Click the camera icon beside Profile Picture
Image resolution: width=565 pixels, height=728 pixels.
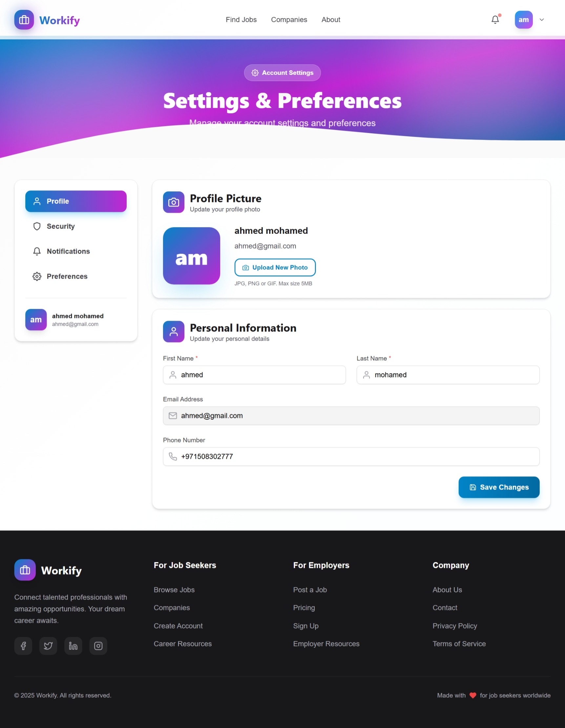(x=174, y=202)
